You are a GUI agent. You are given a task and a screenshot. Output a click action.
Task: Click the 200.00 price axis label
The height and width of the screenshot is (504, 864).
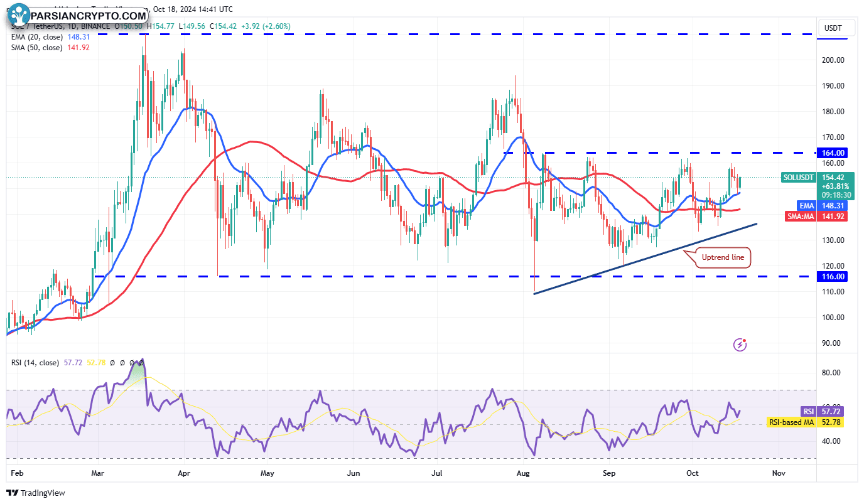pos(832,60)
